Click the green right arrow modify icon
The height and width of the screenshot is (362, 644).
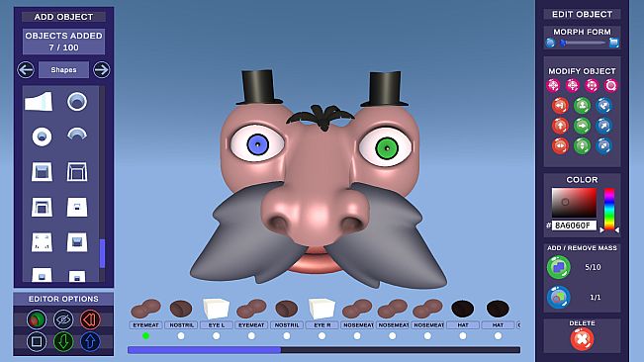point(583,126)
